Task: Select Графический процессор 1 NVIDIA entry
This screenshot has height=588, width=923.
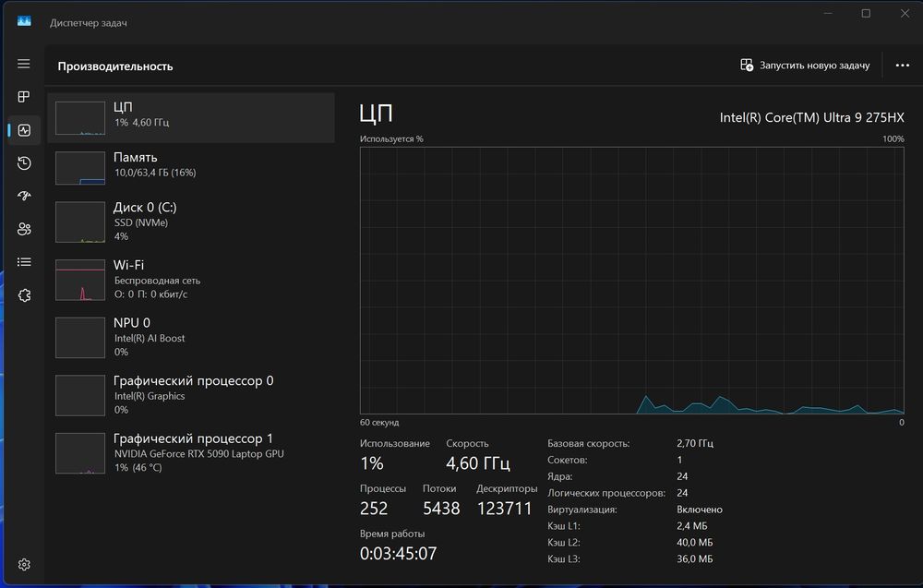Action: click(191, 452)
